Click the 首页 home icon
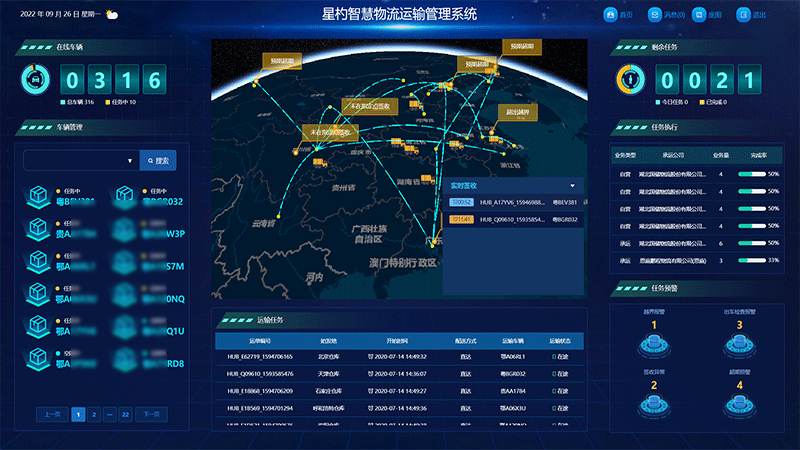The image size is (800, 450). (611, 15)
